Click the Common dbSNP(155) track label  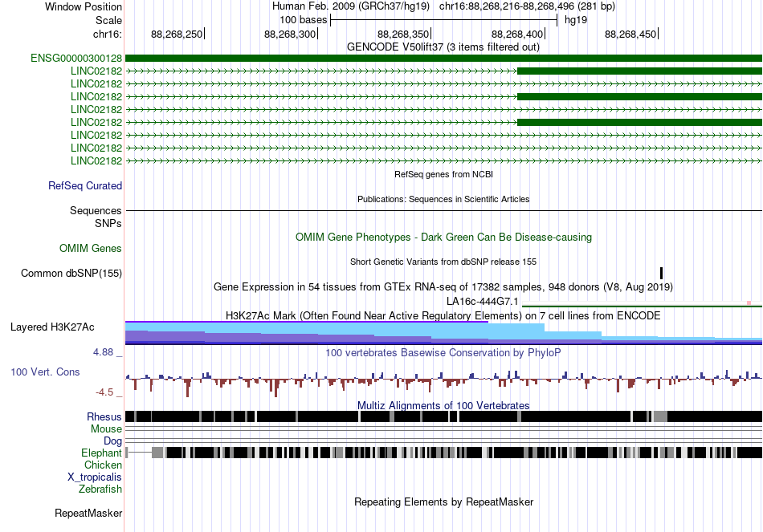tap(71, 274)
